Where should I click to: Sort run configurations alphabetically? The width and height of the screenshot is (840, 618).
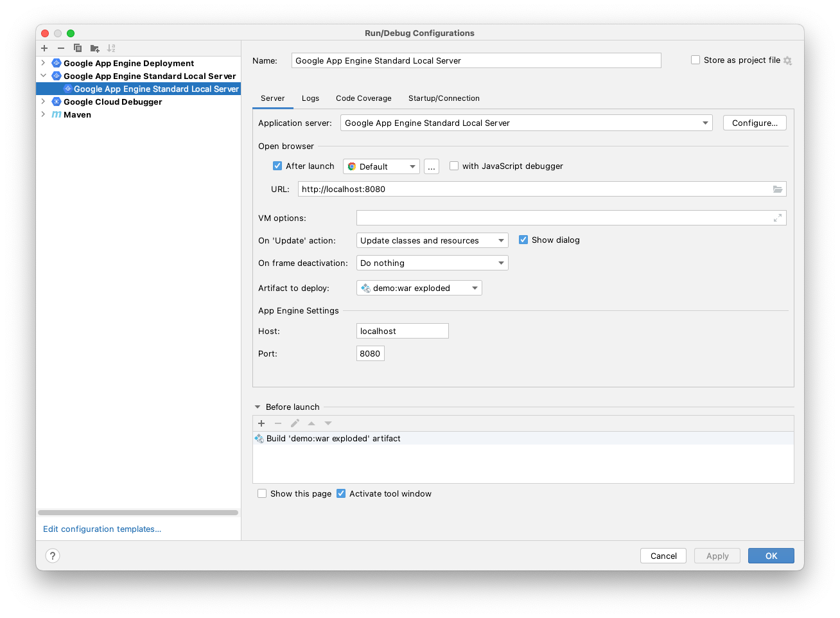pyautogui.click(x=110, y=48)
